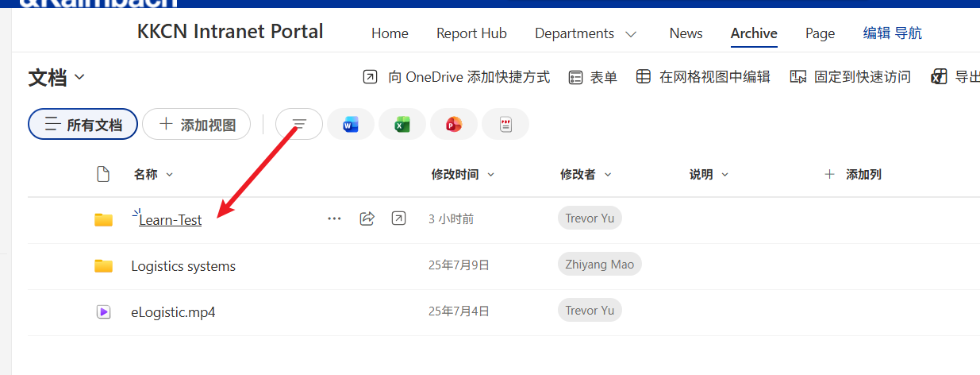
Task: Open the 表单 forms command
Action: point(593,77)
